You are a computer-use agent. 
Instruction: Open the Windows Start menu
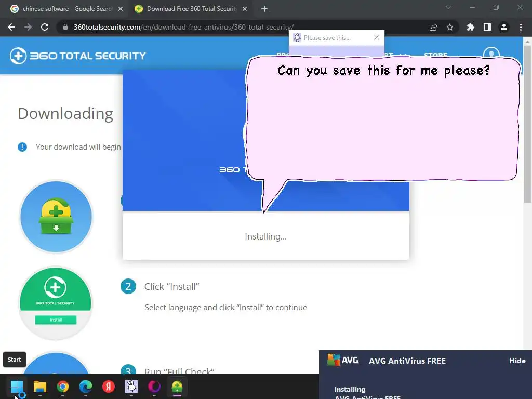click(x=17, y=387)
